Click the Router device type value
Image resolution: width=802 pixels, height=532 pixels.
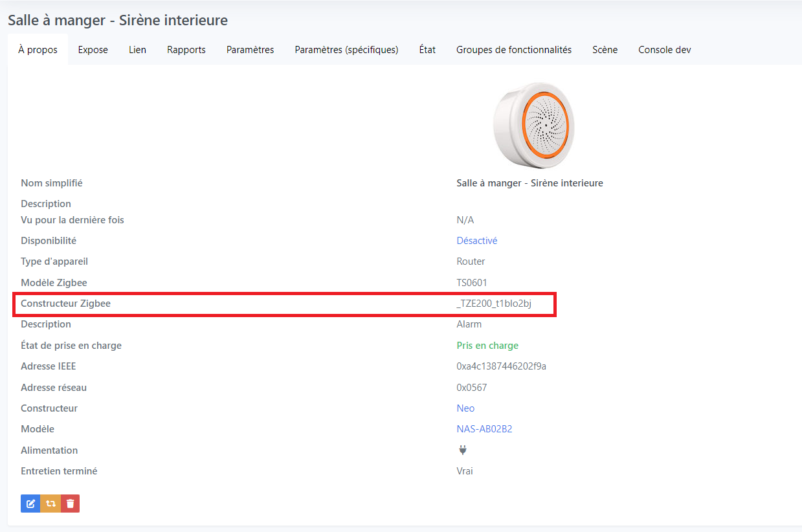click(471, 261)
